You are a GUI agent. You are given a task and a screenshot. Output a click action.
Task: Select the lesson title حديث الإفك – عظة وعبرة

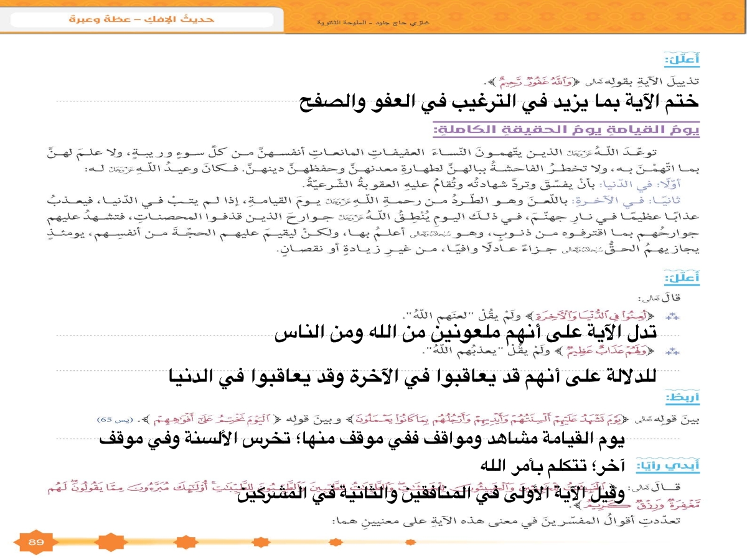click(141, 19)
